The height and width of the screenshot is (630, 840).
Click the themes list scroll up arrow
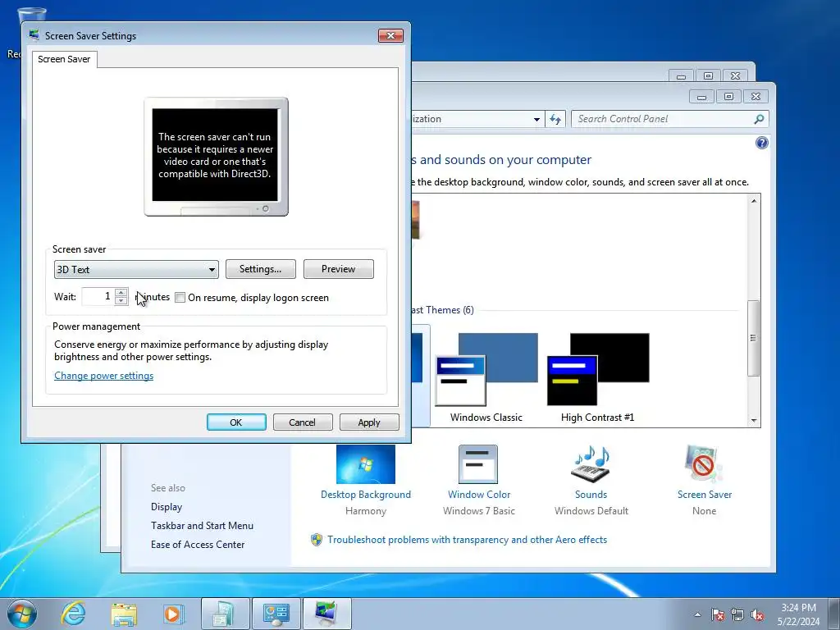pos(754,201)
